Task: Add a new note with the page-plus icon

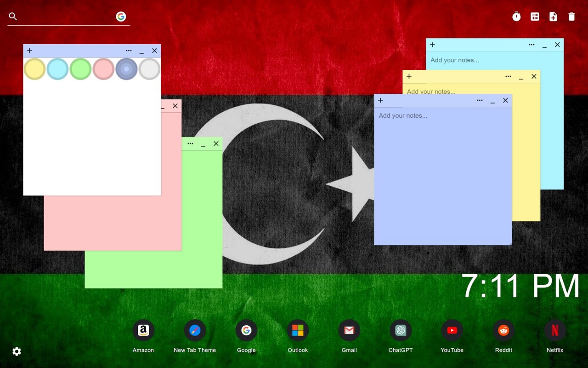Action: pyautogui.click(x=553, y=17)
